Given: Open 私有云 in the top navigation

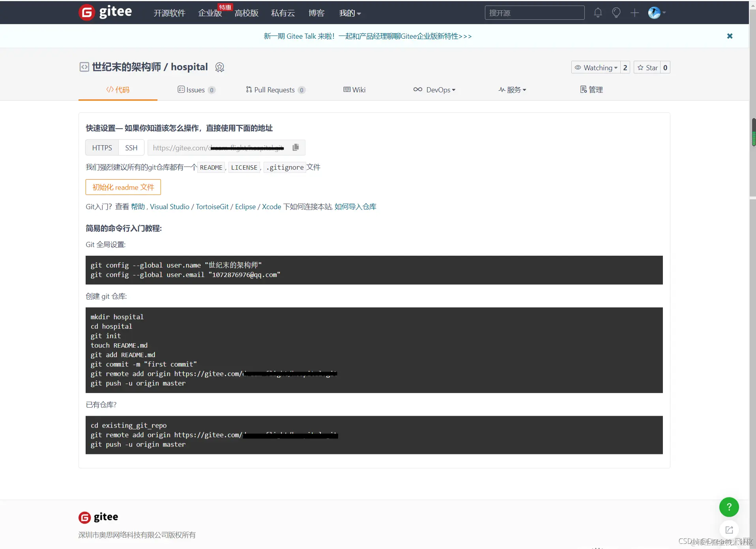Looking at the screenshot, I should pos(283,13).
